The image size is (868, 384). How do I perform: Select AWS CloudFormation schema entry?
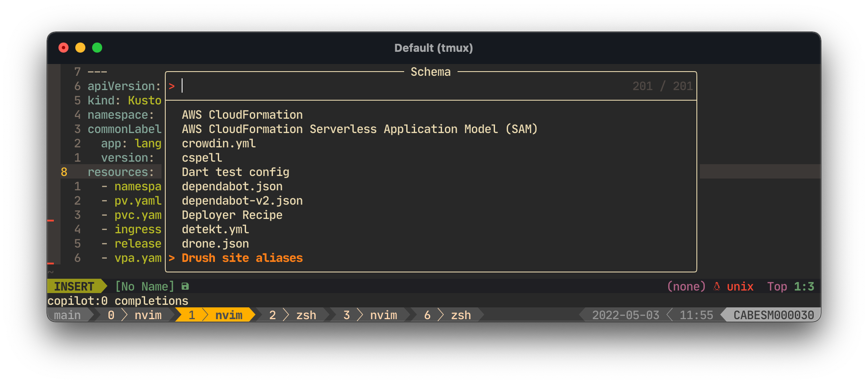(242, 115)
